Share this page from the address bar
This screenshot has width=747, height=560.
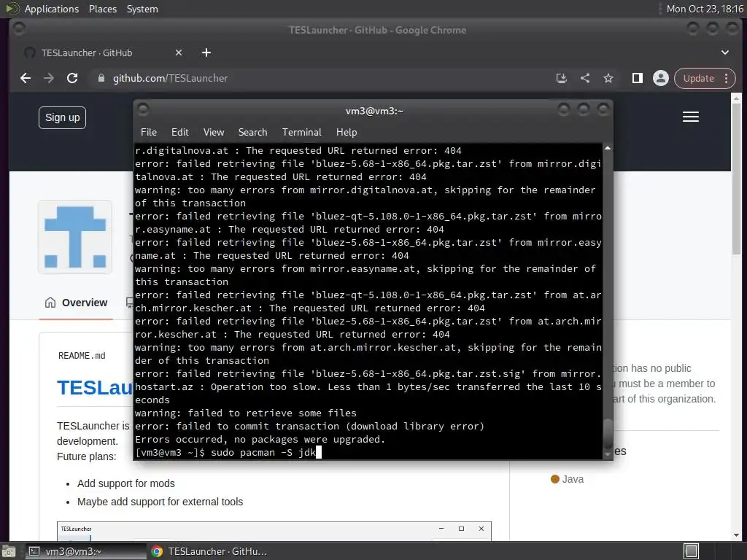pos(585,78)
